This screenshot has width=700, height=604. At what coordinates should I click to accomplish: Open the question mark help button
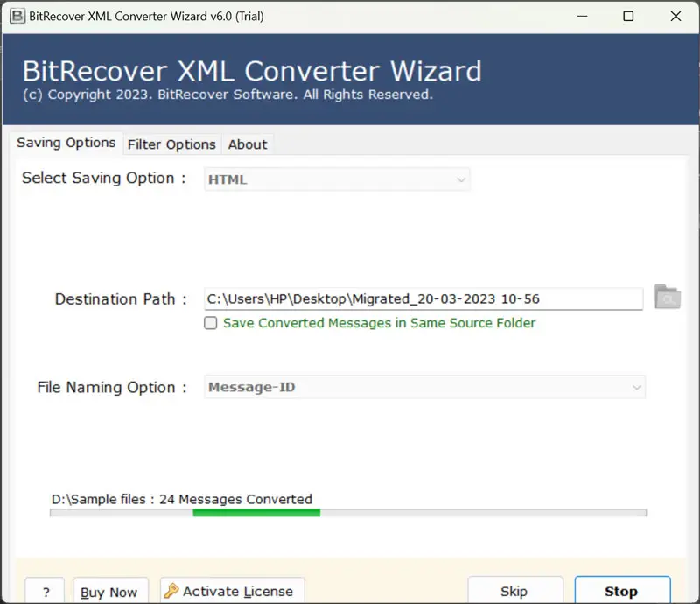tap(45, 592)
